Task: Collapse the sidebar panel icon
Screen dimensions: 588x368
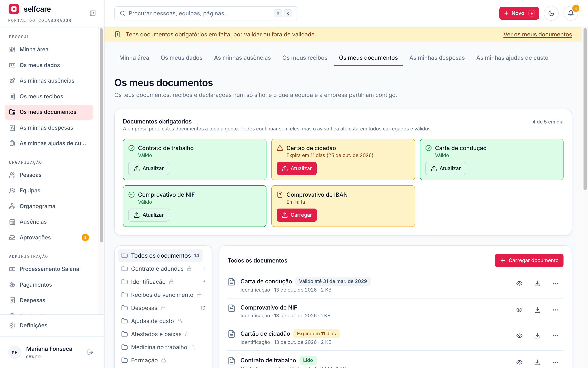Action: pyautogui.click(x=92, y=13)
